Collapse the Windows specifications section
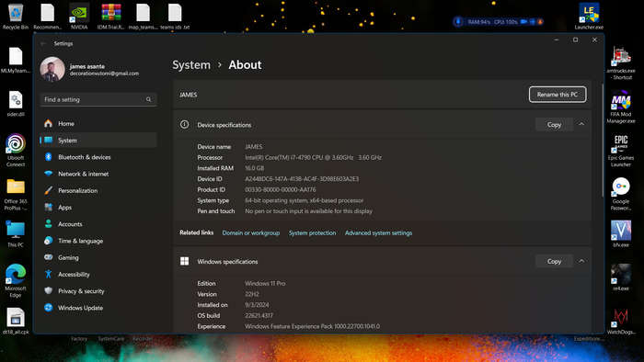 click(581, 261)
